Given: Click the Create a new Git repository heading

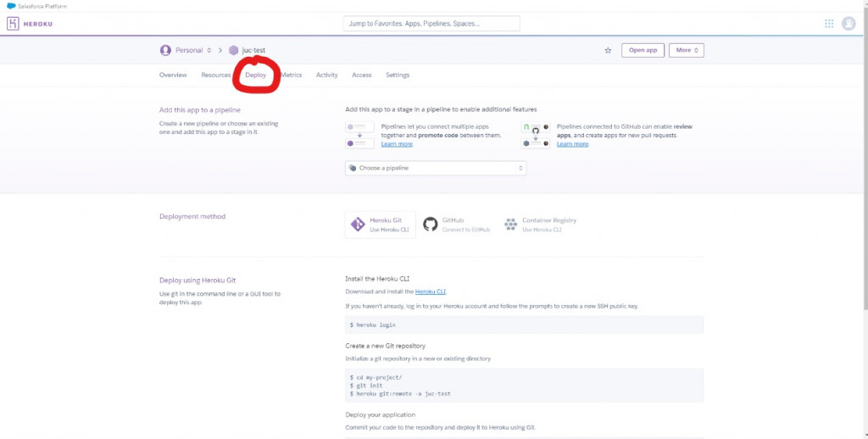Looking at the screenshot, I should (x=386, y=346).
